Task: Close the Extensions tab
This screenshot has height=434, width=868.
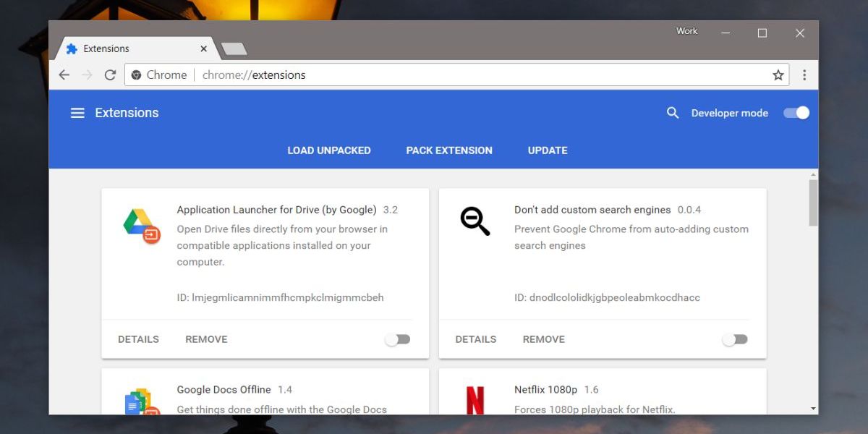Action: coord(204,49)
